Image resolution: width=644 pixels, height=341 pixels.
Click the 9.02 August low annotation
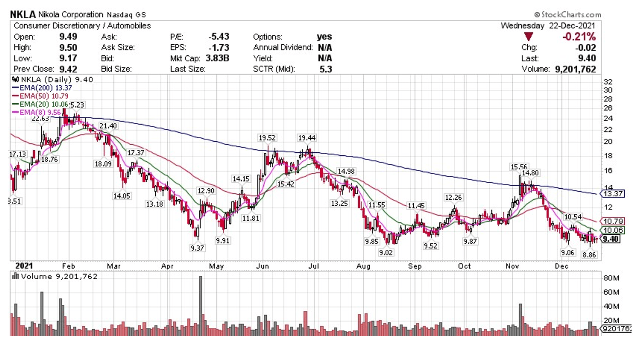coord(386,253)
